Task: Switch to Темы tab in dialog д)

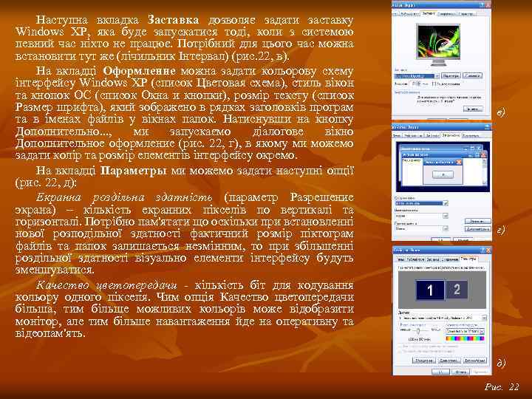Action: (x=401, y=259)
